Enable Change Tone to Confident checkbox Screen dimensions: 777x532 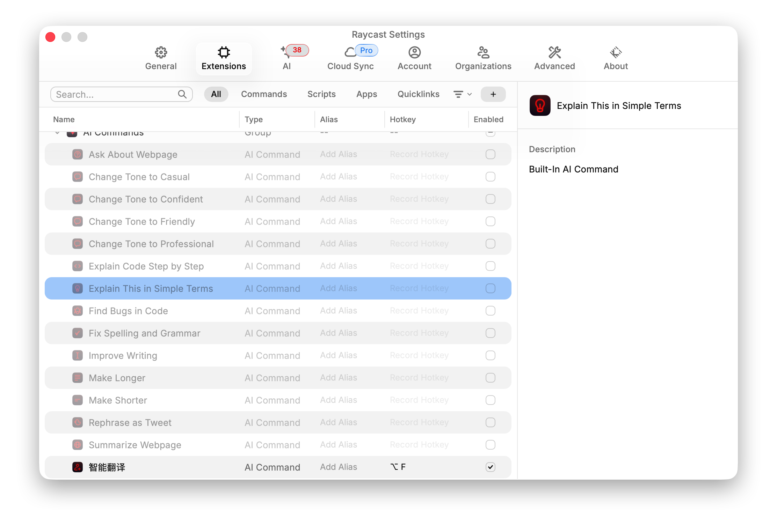point(491,199)
